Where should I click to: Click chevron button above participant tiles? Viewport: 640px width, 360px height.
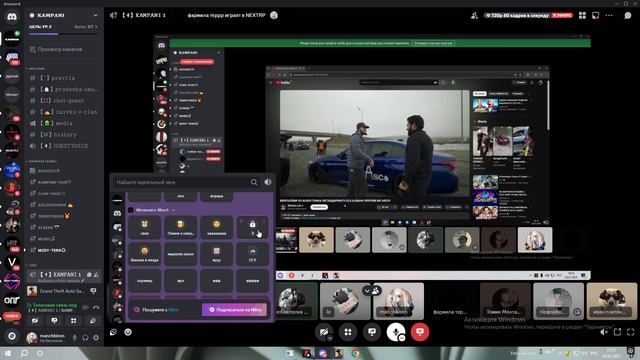click(x=367, y=290)
